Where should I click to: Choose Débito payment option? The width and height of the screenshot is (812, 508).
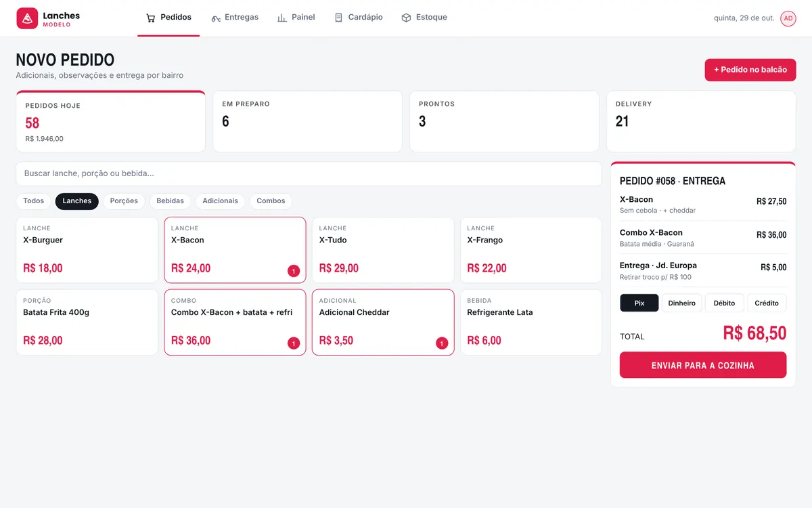point(725,303)
